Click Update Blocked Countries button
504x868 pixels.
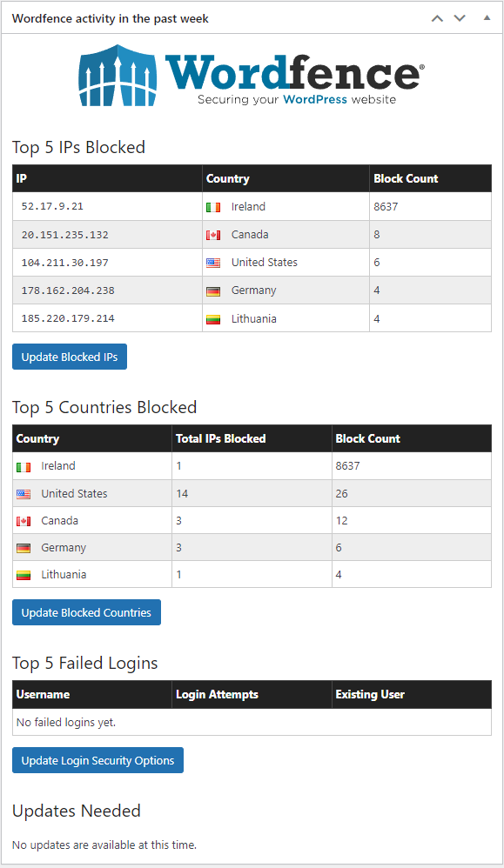[x=86, y=612]
